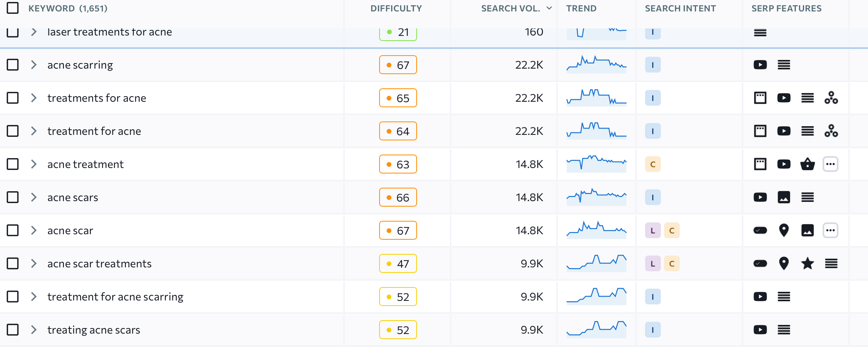Click the Difficulty column header
868x347 pixels.
396,8
